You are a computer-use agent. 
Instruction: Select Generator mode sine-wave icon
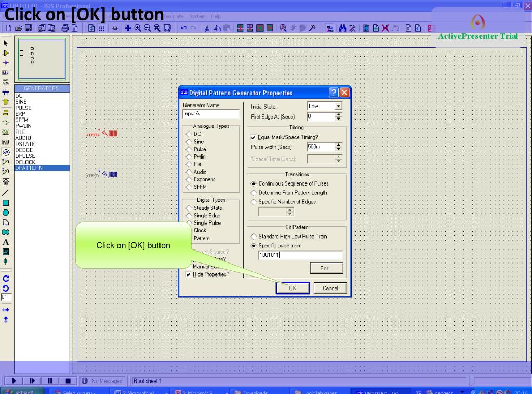click(x=6, y=152)
